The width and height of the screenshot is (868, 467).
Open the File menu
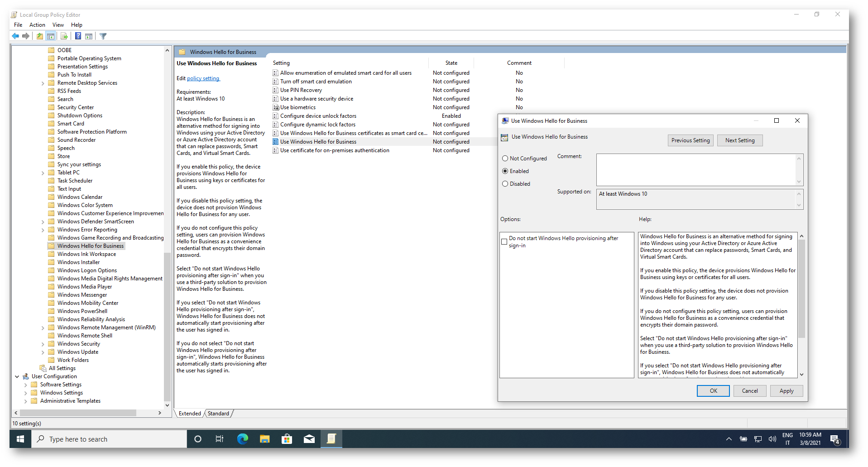(18, 25)
